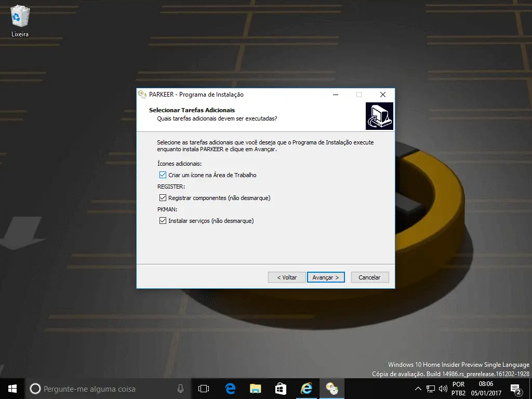Image resolution: width=532 pixels, height=399 pixels.
Task: Go back with the Voltar button
Action: pos(287,277)
